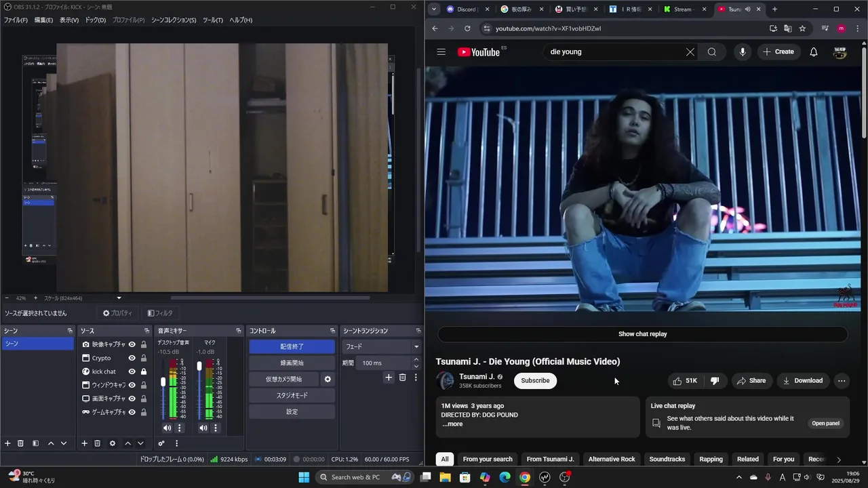The height and width of the screenshot is (488, 868).
Task: Add a new scene in OBS
Action: click(x=8, y=443)
